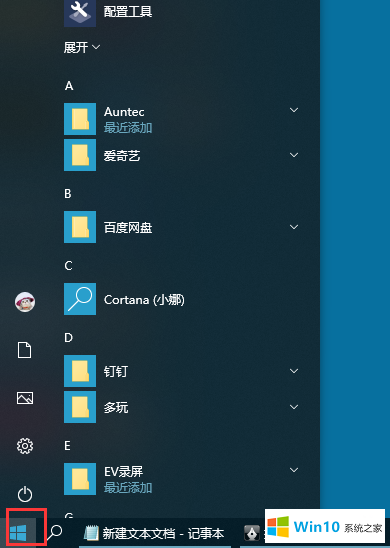
Task: Click 最近添加 under Auntec
Action: coord(128,128)
